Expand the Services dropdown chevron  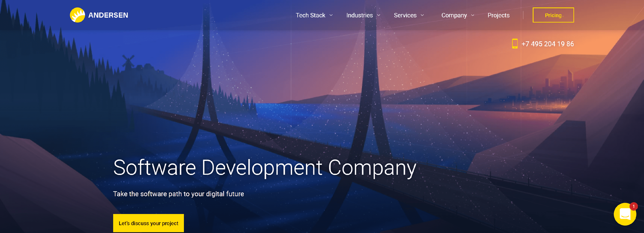point(422,15)
